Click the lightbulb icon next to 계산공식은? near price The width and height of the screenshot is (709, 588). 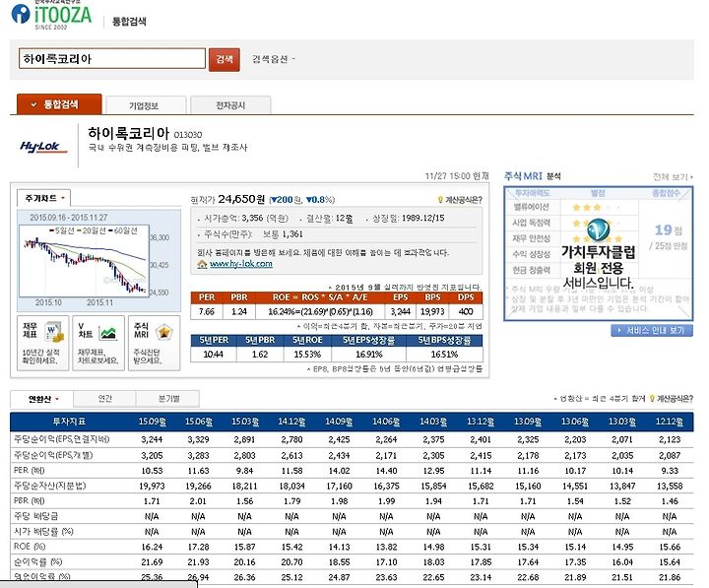(x=440, y=200)
